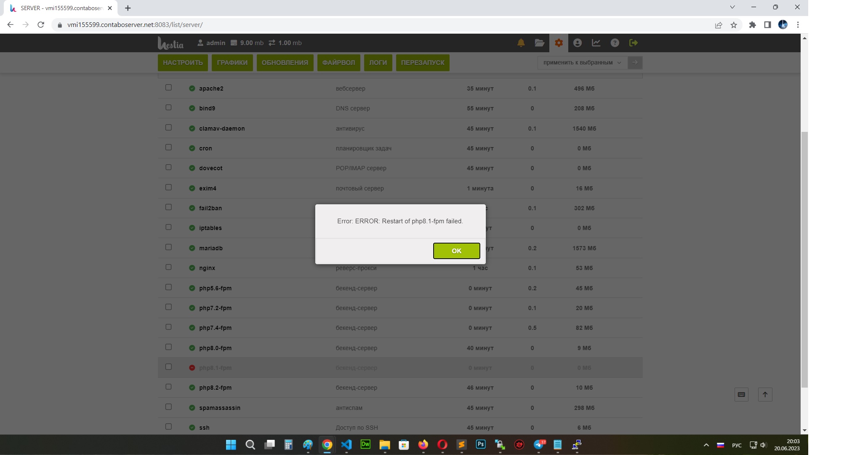Open the user account icon
868x455 pixels.
click(x=578, y=43)
